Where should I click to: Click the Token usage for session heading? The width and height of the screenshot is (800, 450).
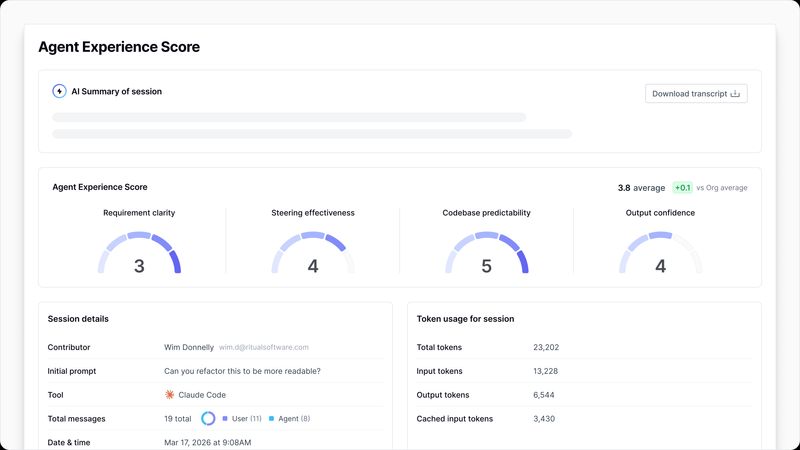coord(465,319)
